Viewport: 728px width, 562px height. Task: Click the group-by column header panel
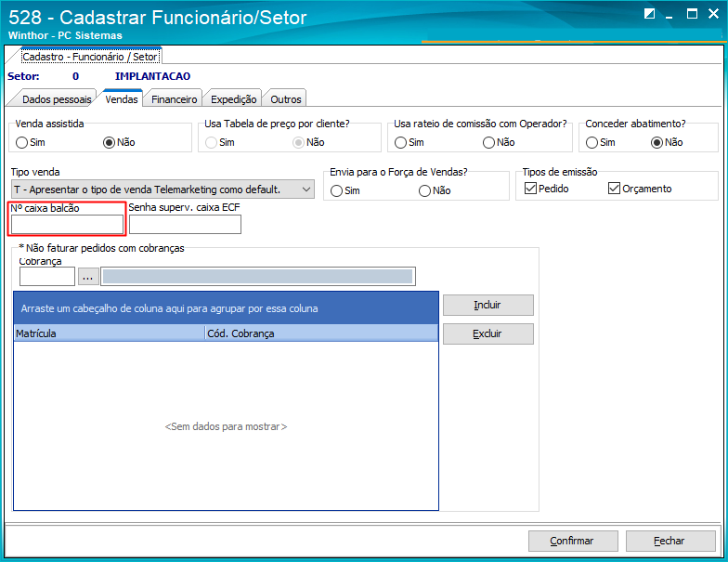pyautogui.click(x=227, y=308)
